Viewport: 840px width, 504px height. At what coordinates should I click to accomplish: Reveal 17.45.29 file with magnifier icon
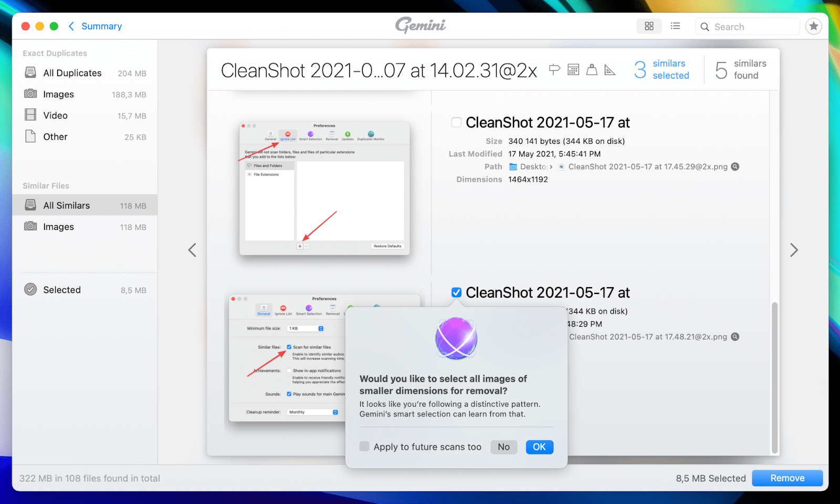(x=735, y=166)
